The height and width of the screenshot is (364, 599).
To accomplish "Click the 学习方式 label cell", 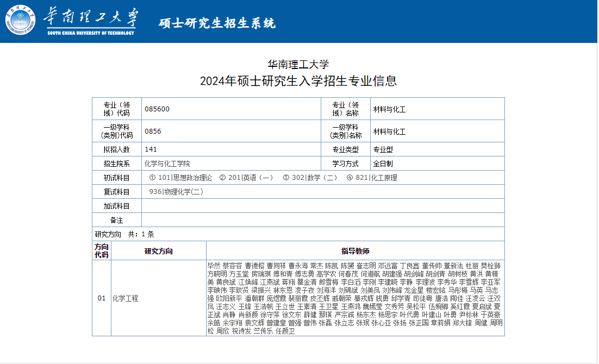I will click(x=345, y=164).
